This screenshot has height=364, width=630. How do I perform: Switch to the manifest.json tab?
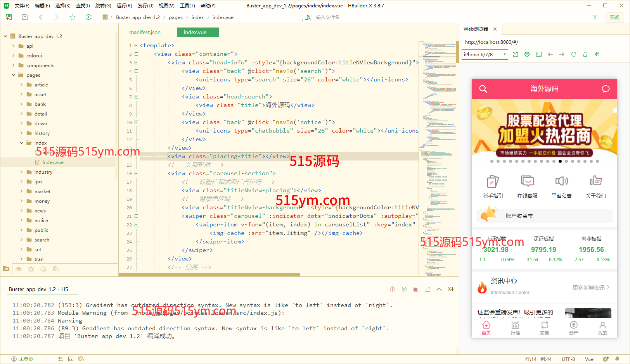[145, 32]
